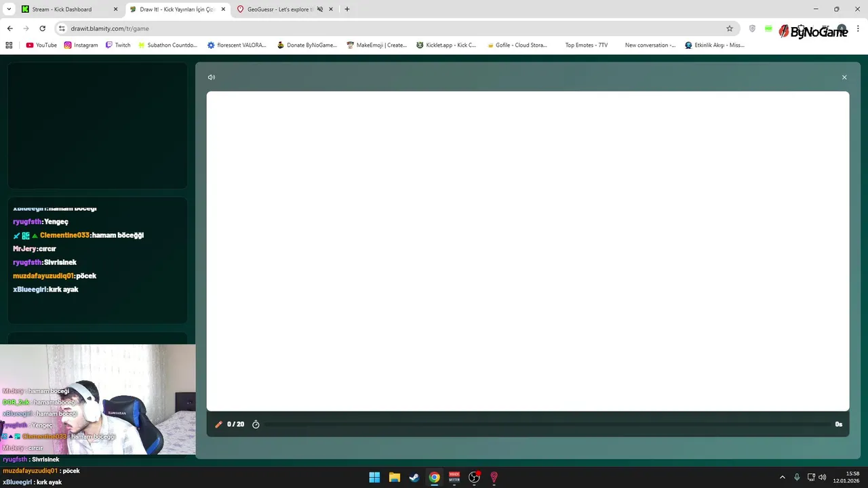Viewport: 868px width, 488px height.
Task: Expand the tab search dropdown
Action: [x=9, y=9]
